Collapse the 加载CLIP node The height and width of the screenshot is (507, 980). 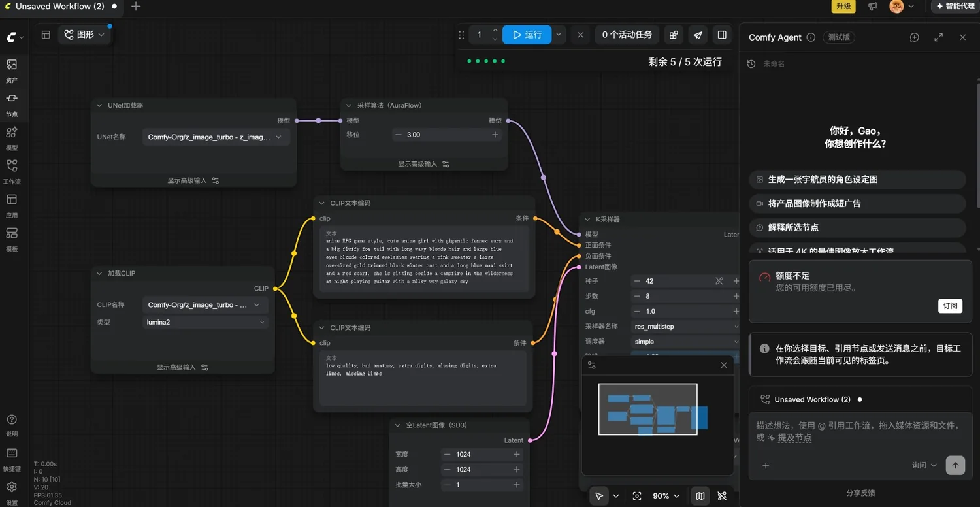(99, 273)
